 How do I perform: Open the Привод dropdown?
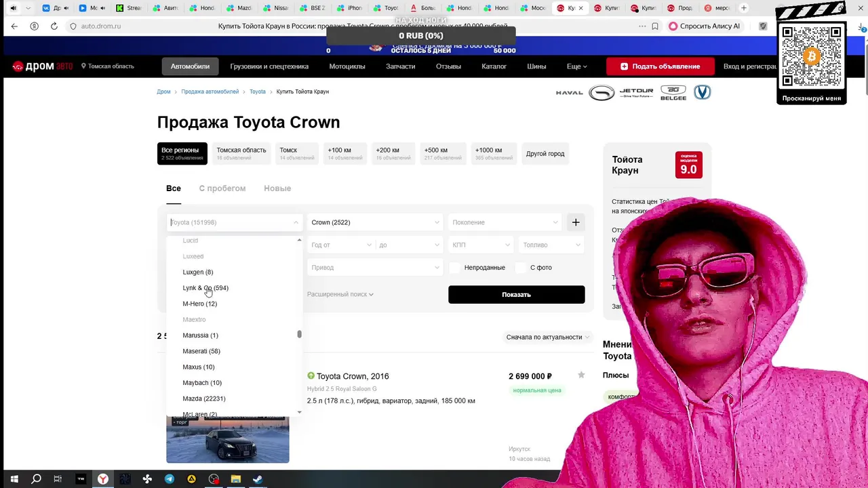coord(375,268)
